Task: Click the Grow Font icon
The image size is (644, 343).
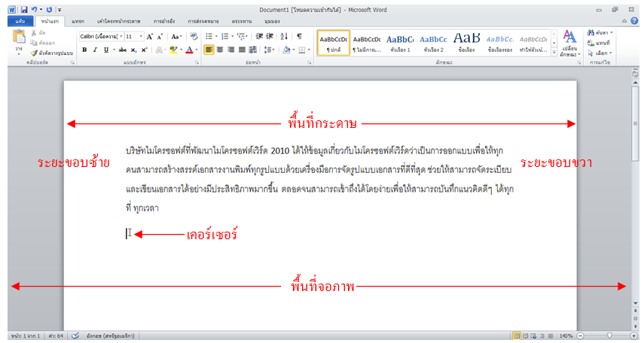Action: click(x=150, y=36)
